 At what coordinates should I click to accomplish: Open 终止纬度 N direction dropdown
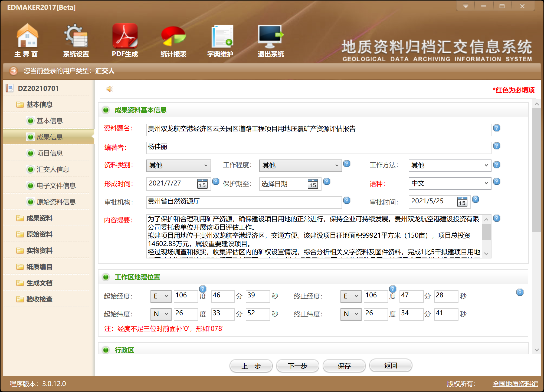point(351,314)
